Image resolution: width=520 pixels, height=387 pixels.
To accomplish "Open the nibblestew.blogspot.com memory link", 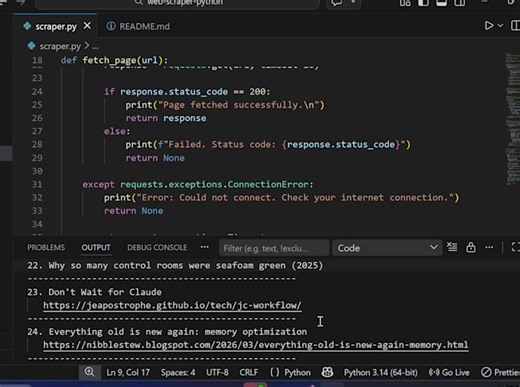I will [256, 345].
